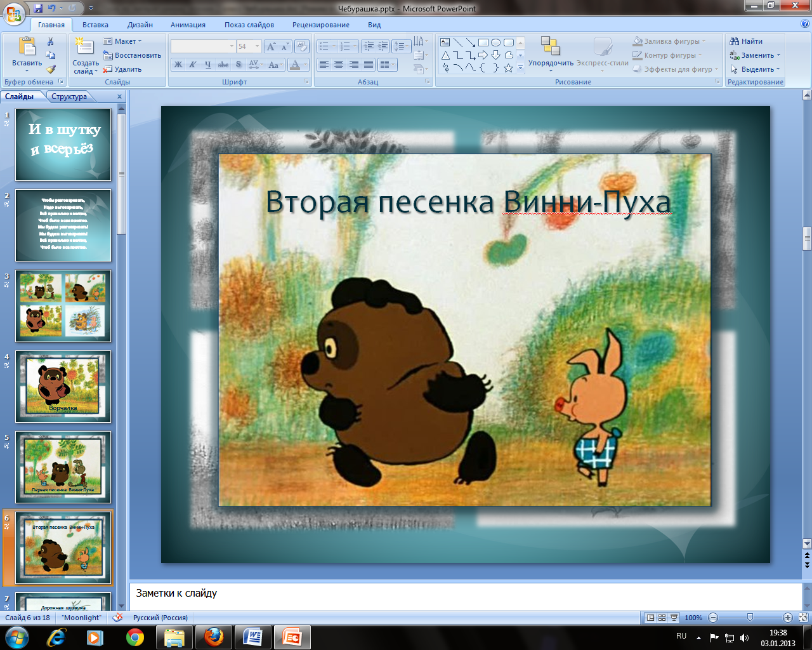Select slide 1 thumbnail
This screenshot has height=650, width=812.
click(x=63, y=145)
